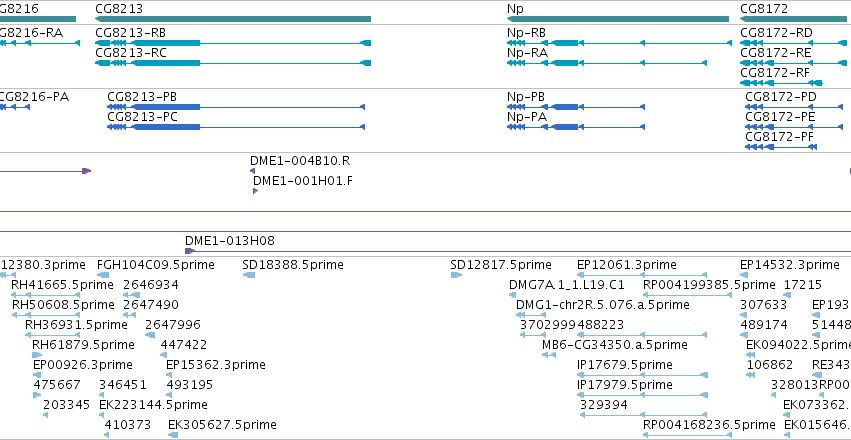851x440 pixels.
Task: Select EST RH50608.5prime
Action: [46, 315]
